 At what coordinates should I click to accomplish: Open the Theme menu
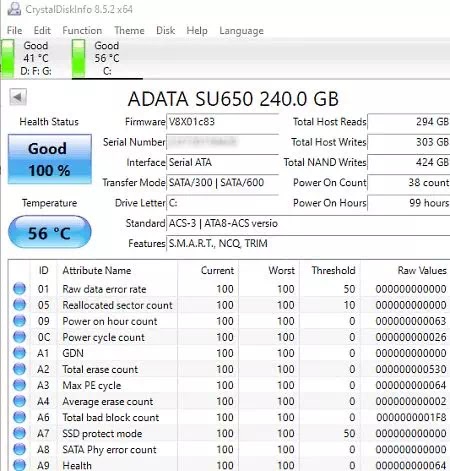coord(129,31)
